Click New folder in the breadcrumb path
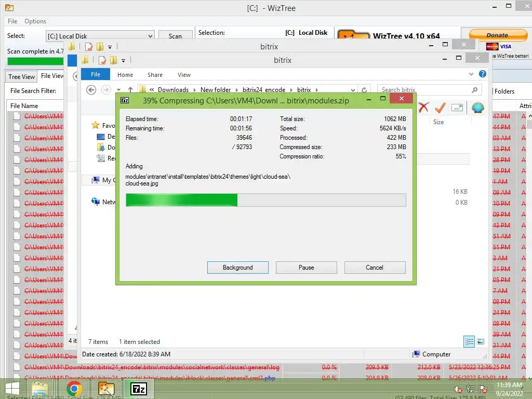Viewport: 532px width, 399px height. pos(216,90)
